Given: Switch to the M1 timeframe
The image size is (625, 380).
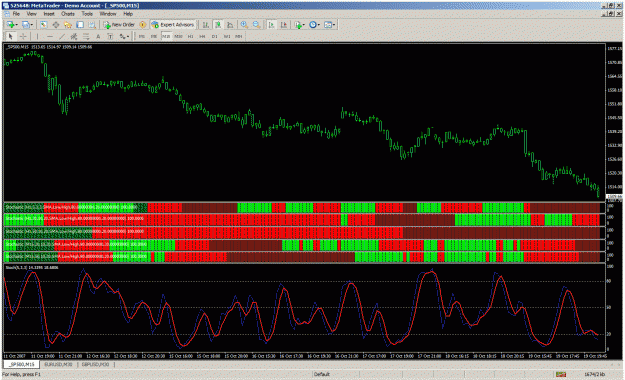Looking at the screenshot, I should point(142,37).
